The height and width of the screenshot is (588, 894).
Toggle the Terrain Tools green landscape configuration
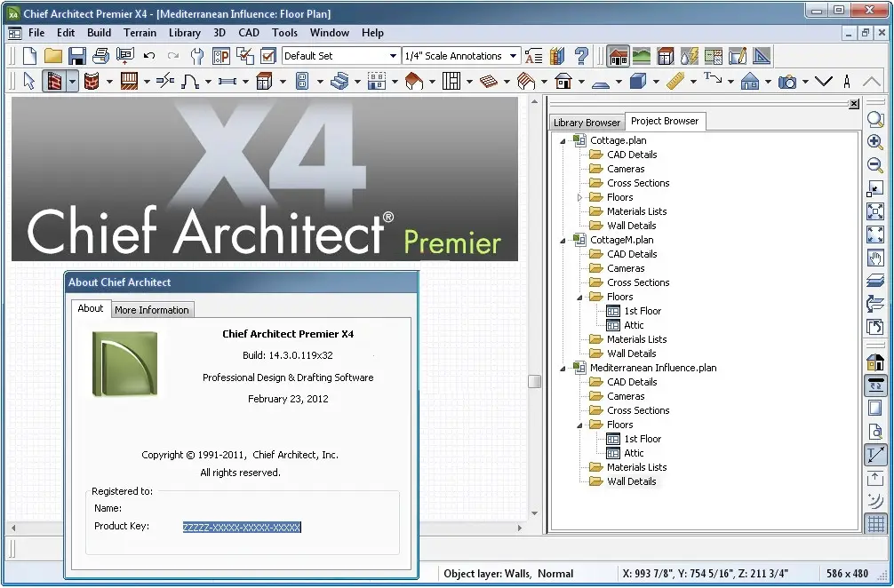pyautogui.click(x=642, y=56)
